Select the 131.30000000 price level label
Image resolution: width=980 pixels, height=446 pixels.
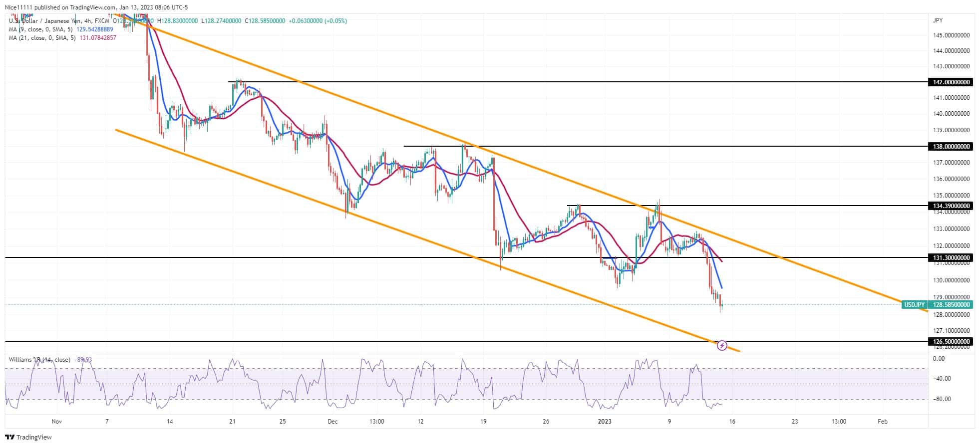[951, 257]
